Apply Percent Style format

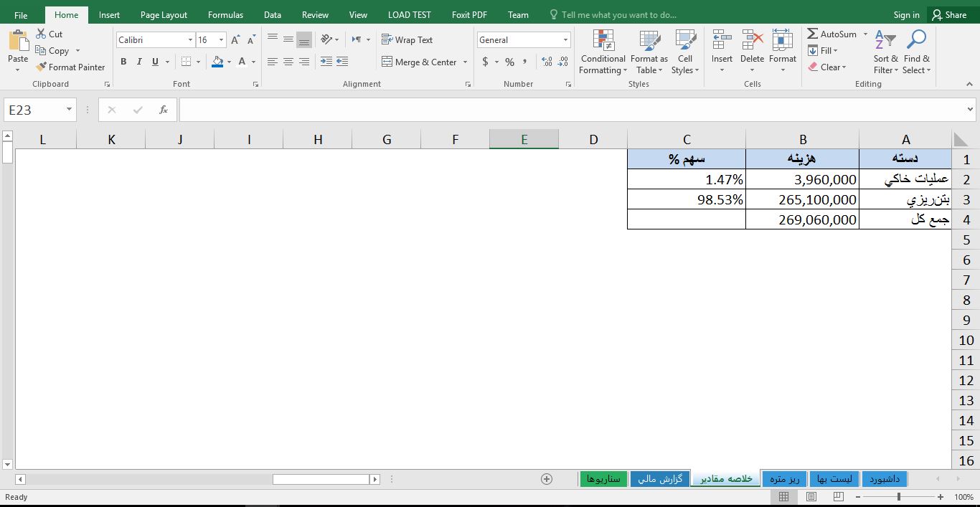point(509,62)
